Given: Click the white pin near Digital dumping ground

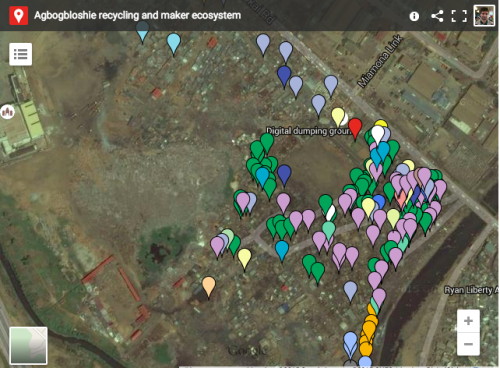Looking at the screenshot, I should 378,134.
